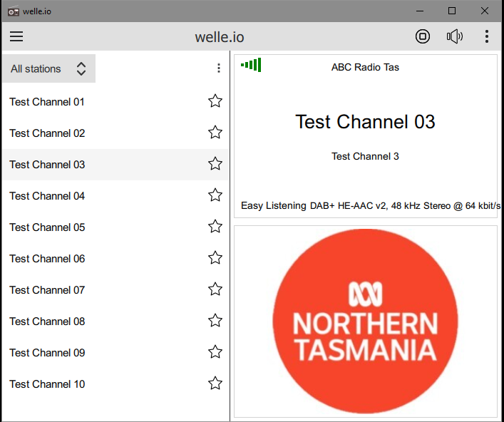Favorite Test Channel 01 with its star
504x422 pixels.
(x=215, y=101)
